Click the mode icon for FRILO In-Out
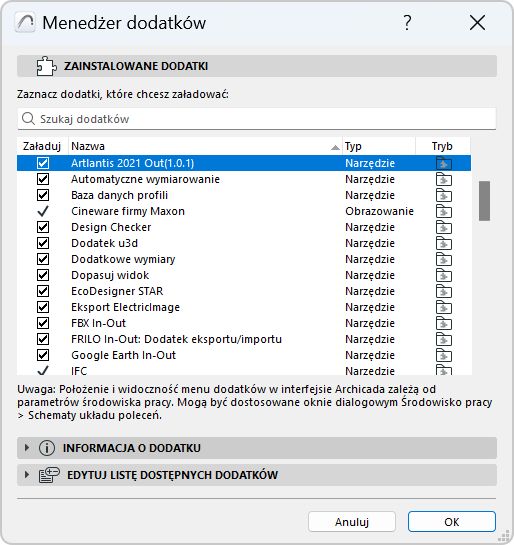 coord(444,339)
